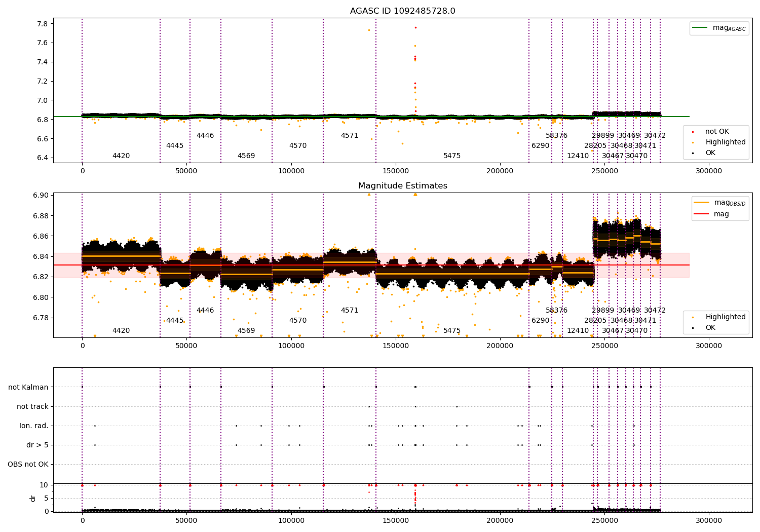Click obsid label 30472 in Magnitude Estimates plot
The width and height of the screenshot is (760, 532).
pos(655,311)
